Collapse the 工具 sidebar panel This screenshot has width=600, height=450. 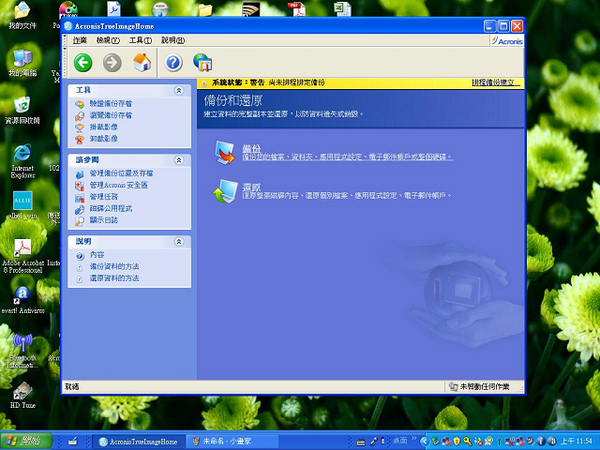point(179,90)
